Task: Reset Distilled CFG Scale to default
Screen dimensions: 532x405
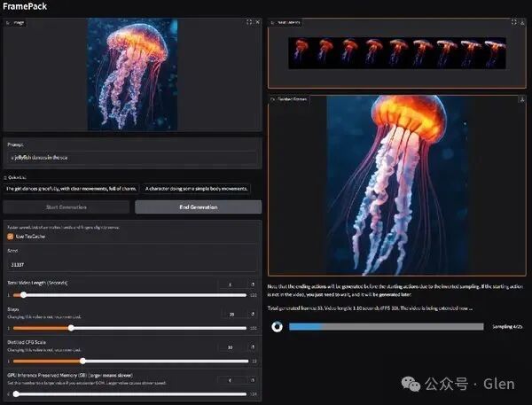Action: click(253, 347)
